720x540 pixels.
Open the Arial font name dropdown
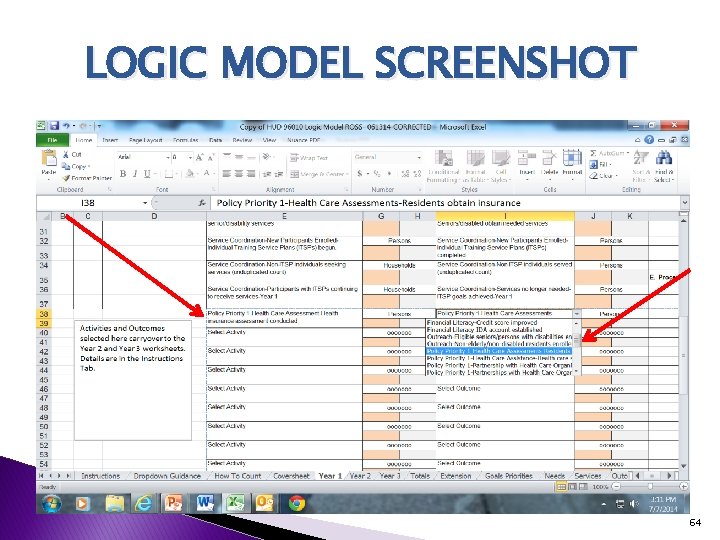point(167,158)
